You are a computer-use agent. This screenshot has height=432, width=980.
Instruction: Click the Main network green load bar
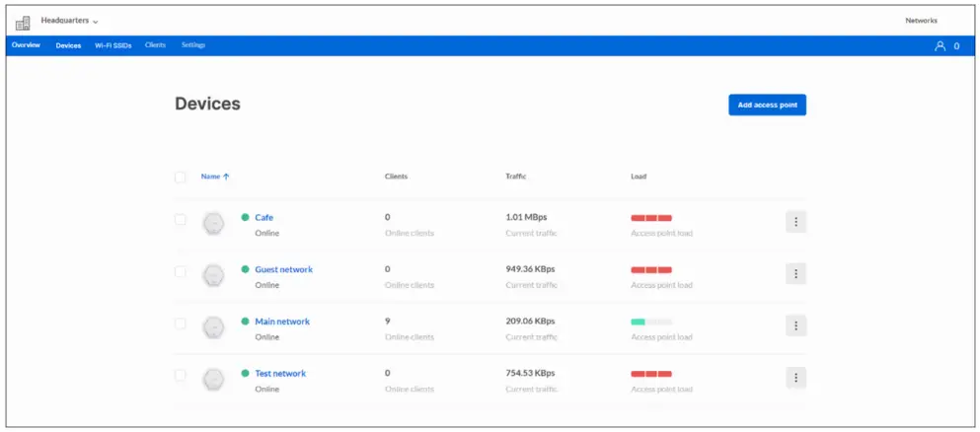pos(638,322)
